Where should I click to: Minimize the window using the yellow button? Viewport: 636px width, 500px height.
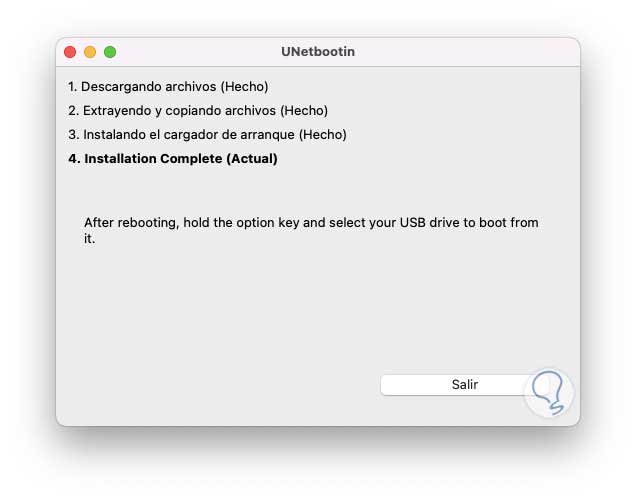[90, 52]
